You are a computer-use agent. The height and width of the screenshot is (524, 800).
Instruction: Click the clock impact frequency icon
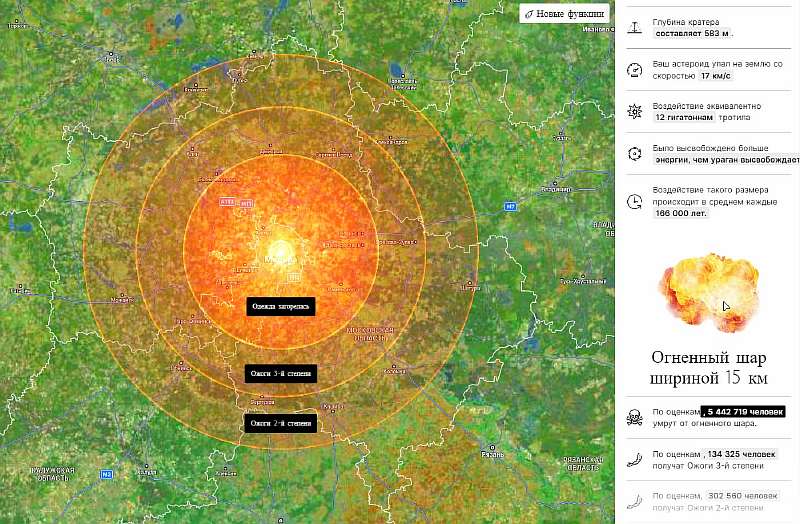[x=634, y=201]
